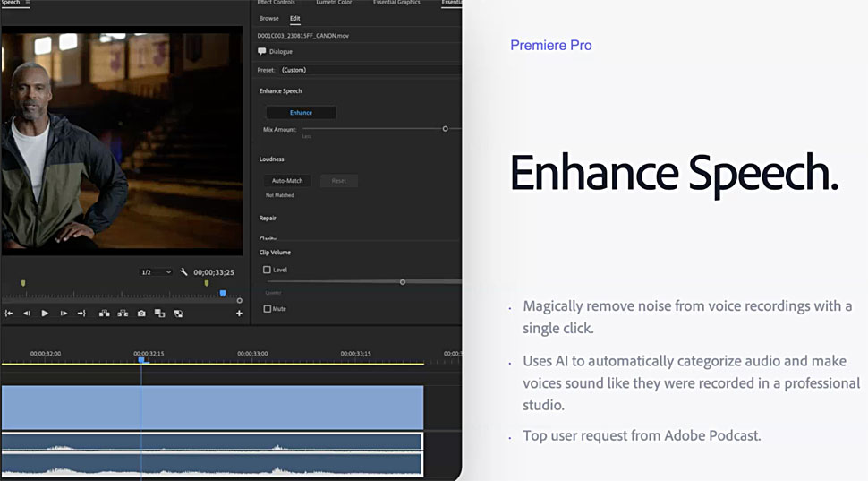Viewport: 868px width, 481px height.
Task: Click the timeline ruler at 00;00;32;00
Action: click(x=46, y=354)
